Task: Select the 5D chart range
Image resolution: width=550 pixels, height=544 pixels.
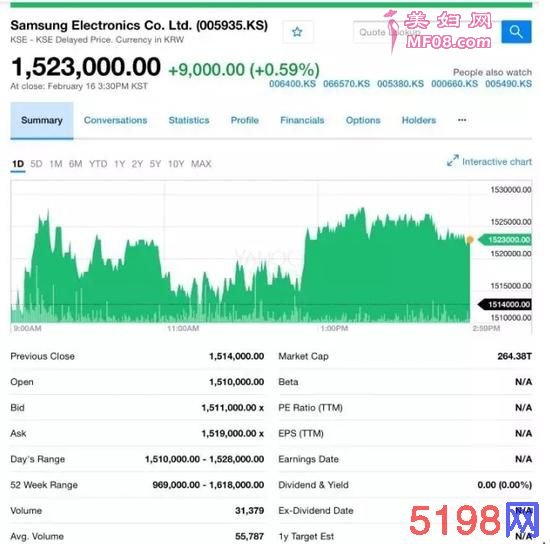Action: 36,164
